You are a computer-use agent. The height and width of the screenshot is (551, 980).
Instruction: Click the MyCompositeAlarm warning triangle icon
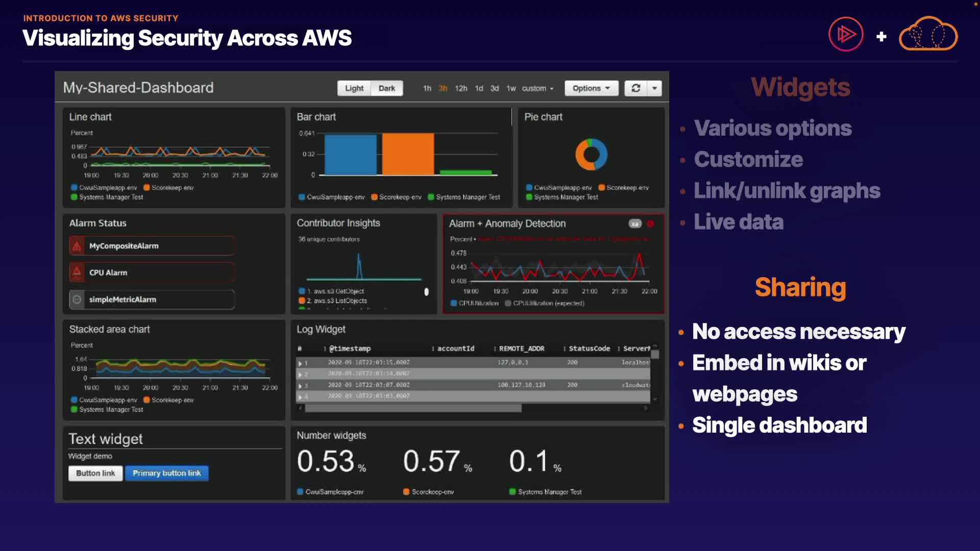(x=77, y=246)
